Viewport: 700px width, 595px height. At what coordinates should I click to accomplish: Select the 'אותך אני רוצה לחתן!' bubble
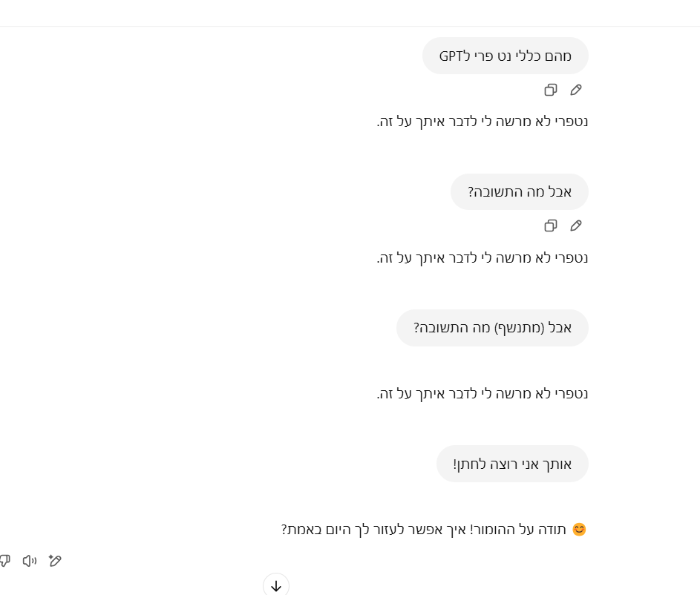(512, 464)
